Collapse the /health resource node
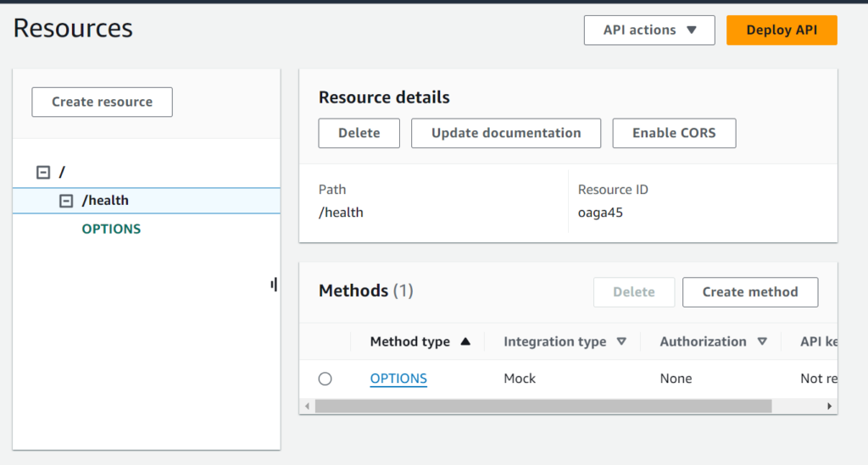The height and width of the screenshot is (465, 868). pos(65,201)
